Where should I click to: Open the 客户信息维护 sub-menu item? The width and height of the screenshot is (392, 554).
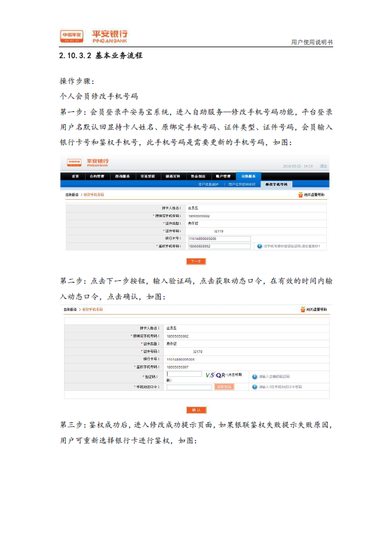coord(209,185)
